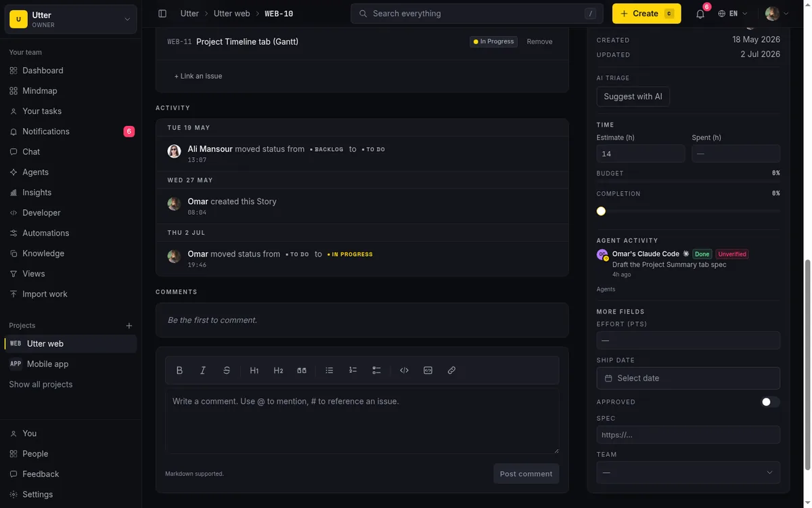Click the Unverified badge
This screenshot has width=812, height=508.
732,254
